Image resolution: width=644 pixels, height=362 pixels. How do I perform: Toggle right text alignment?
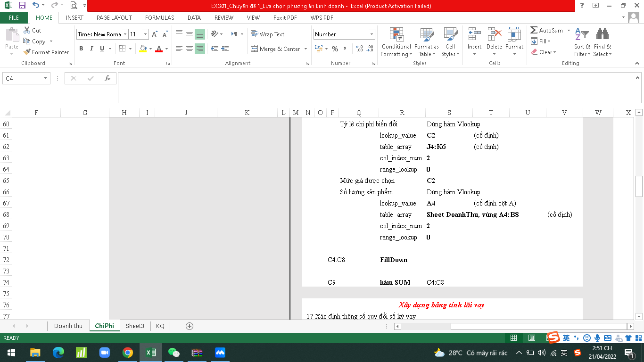200,49
